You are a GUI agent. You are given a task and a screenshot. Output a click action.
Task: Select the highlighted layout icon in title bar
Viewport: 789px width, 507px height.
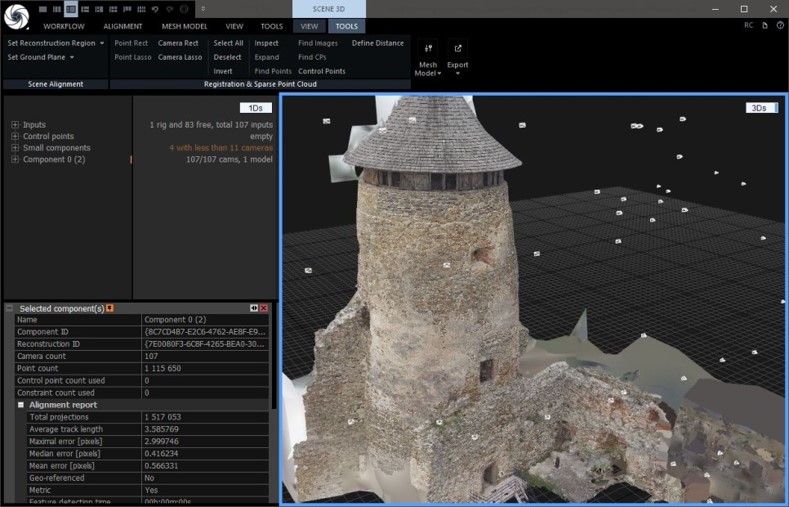click(71, 8)
